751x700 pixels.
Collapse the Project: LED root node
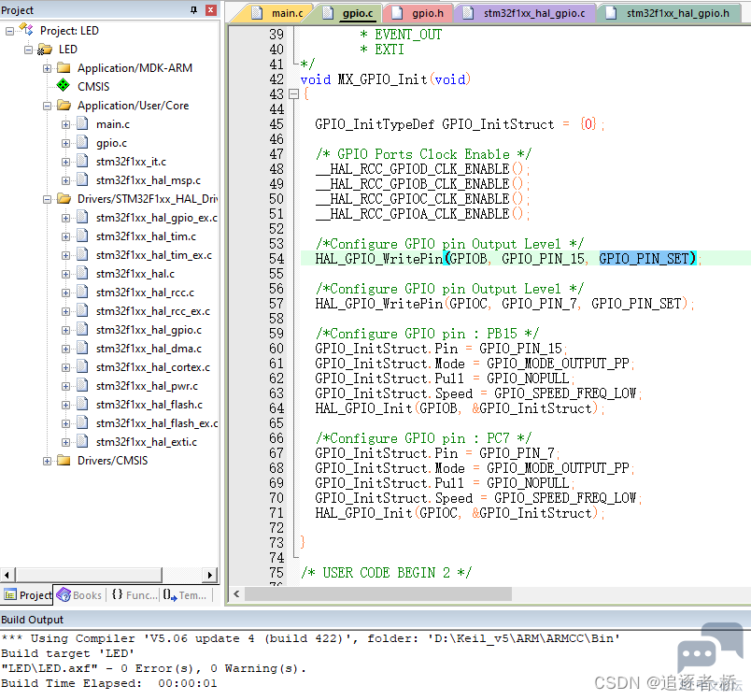[9, 31]
